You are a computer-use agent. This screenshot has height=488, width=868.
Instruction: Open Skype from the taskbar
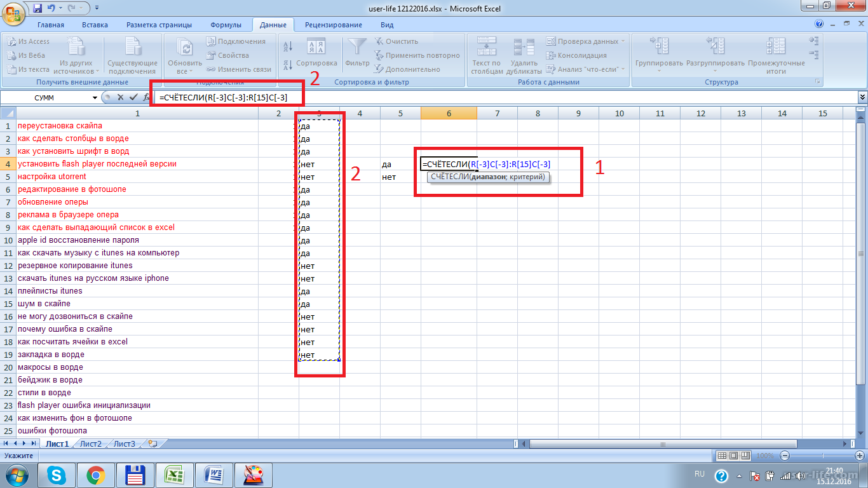[57, 475]
